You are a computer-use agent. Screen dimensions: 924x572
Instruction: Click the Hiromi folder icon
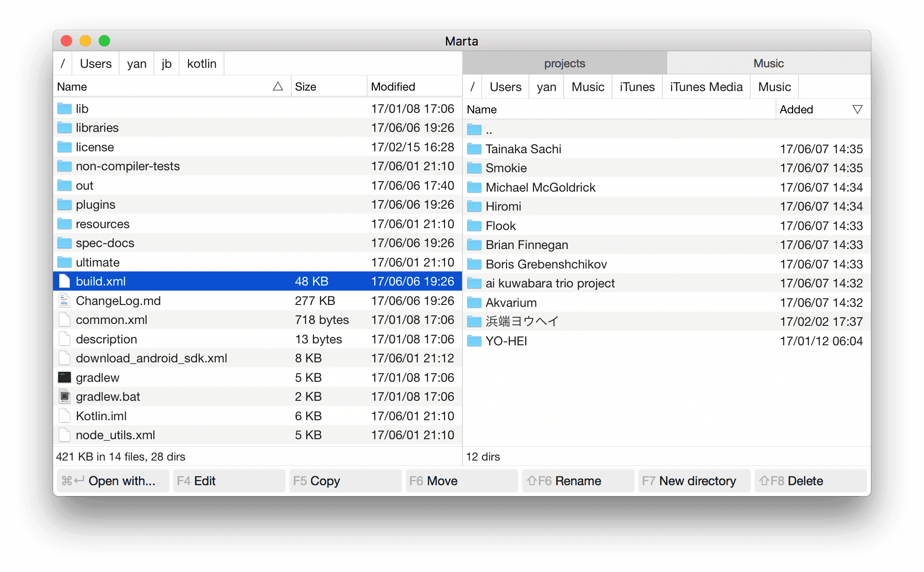click(474, 206)
